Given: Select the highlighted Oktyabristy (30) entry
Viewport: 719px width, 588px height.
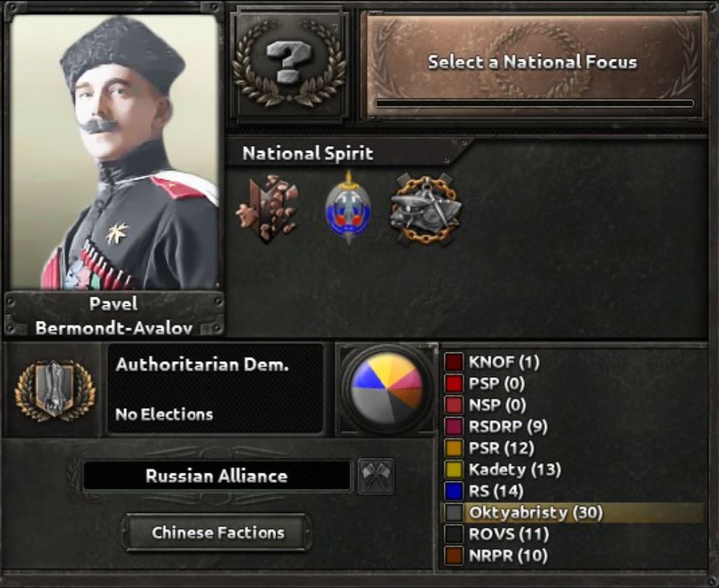Looking at the screenshot, I should tap(572, 513).
